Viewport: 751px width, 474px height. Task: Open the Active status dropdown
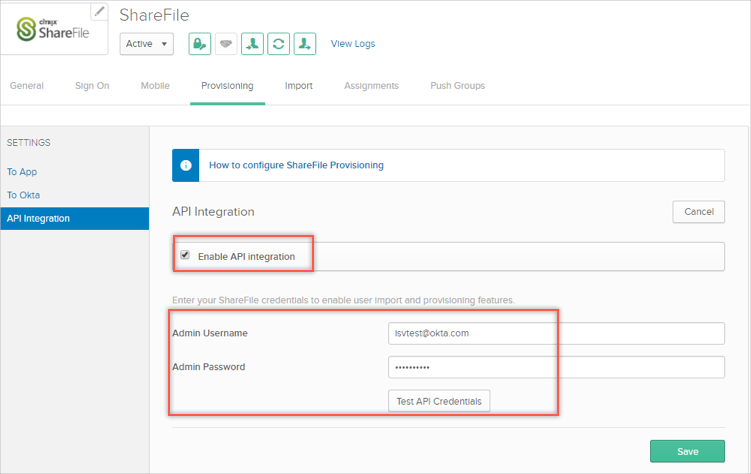[x=147, y=44]
